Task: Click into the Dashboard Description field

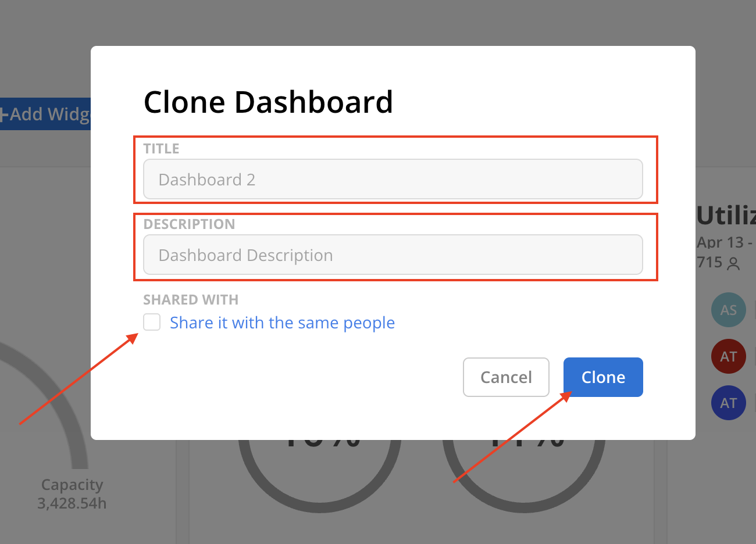Action: click(x=393, y=255)
